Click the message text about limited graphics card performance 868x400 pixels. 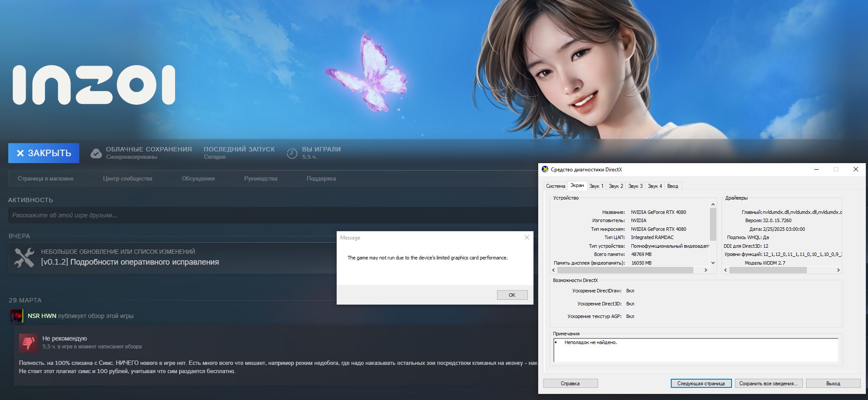[x=428, y=258]
